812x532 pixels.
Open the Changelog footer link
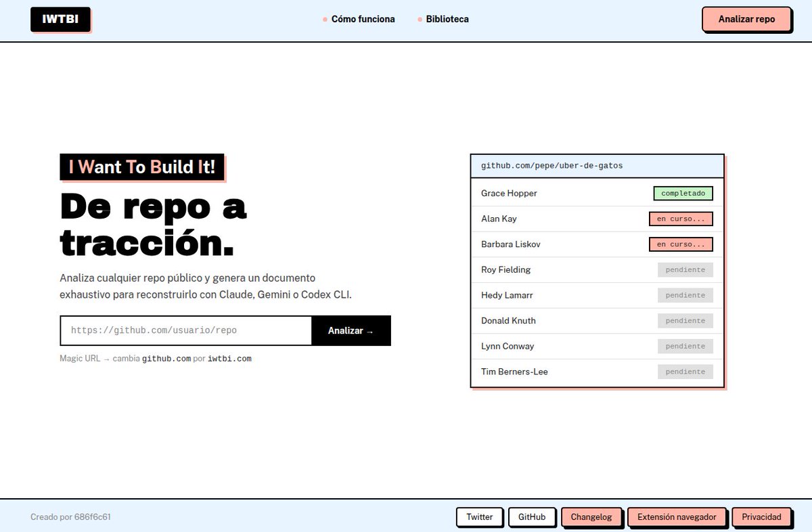pos(591,517)
